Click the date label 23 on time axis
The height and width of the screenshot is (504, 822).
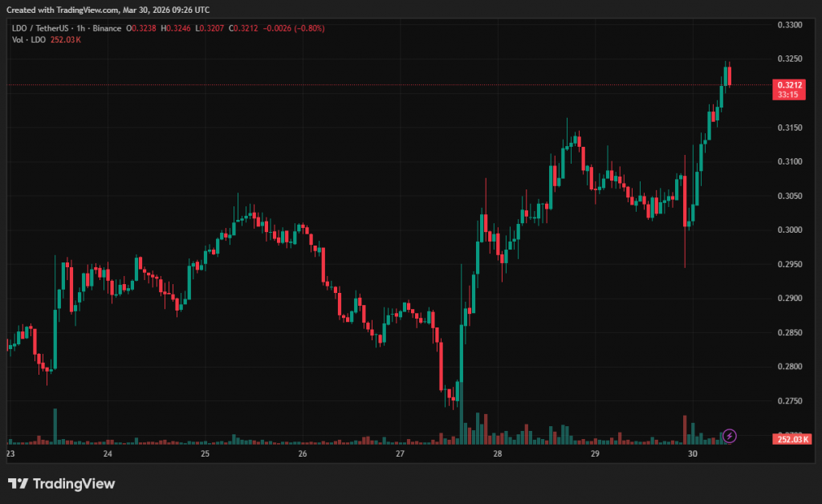10,453
